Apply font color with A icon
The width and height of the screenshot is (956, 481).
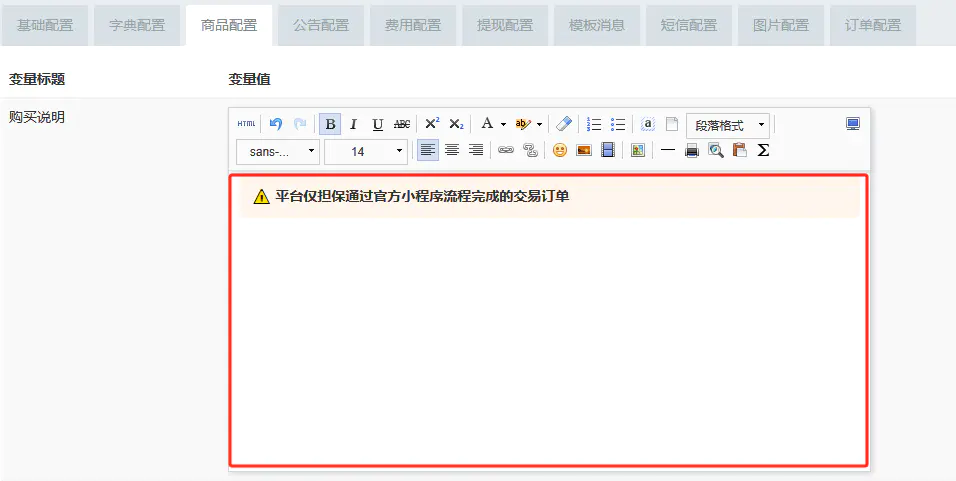click(x=487, y=124)
